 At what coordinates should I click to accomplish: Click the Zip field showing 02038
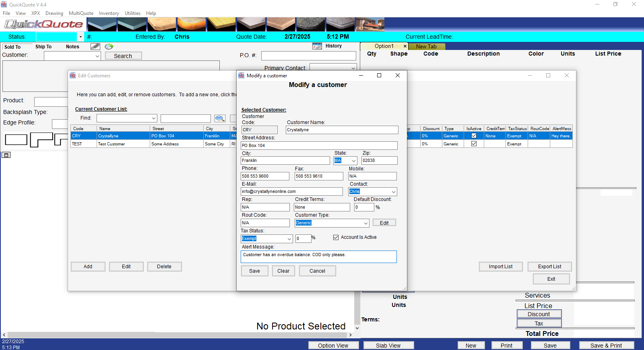pyautogui.click(x=380, y=161)
